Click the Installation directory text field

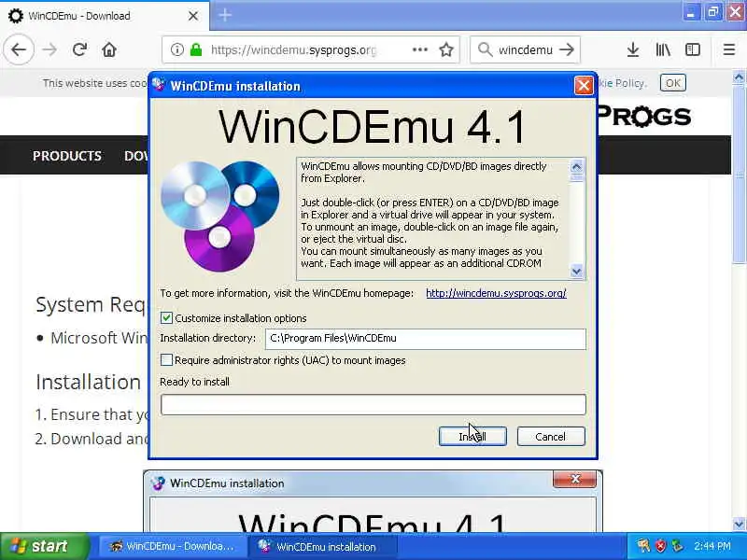pos(426,339)
